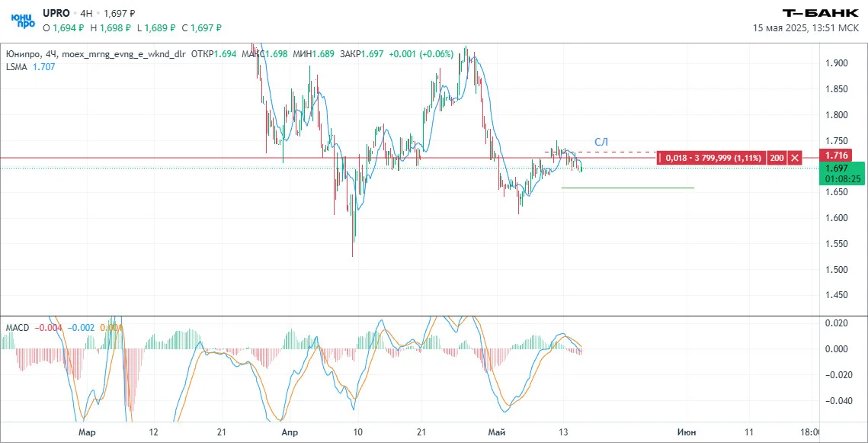Viewport: 868px width, 443px height.
Task: Click the 18:00 time axis label
Action: pyautogui.click(x=809, y=432)
